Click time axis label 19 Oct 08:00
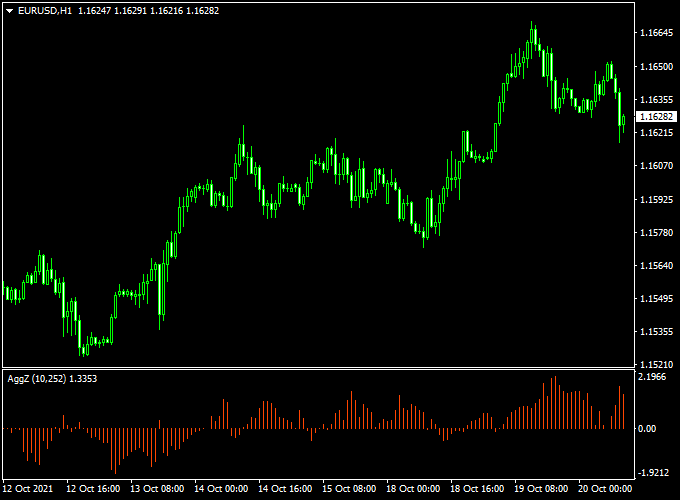 [x=541, y=489]
